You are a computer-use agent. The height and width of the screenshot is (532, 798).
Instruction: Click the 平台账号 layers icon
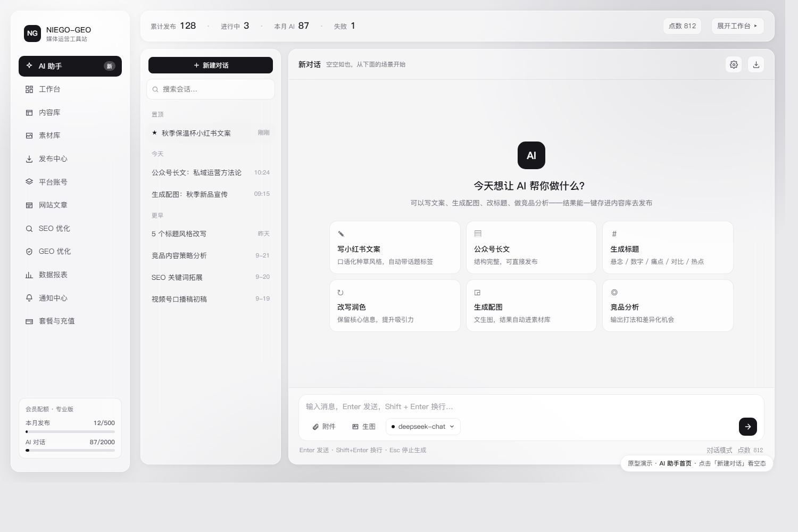coord(29,182)
